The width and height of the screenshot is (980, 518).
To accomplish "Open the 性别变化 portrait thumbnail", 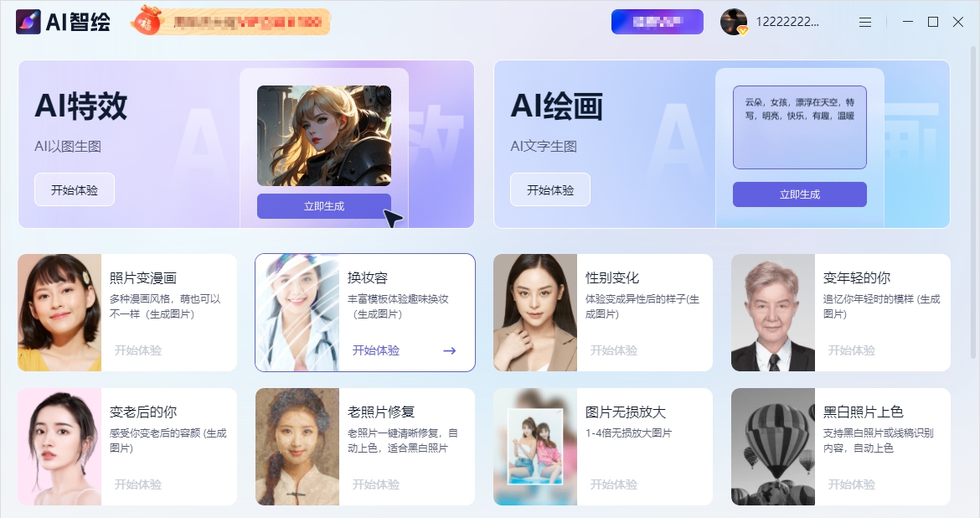I will coord(535,313).
